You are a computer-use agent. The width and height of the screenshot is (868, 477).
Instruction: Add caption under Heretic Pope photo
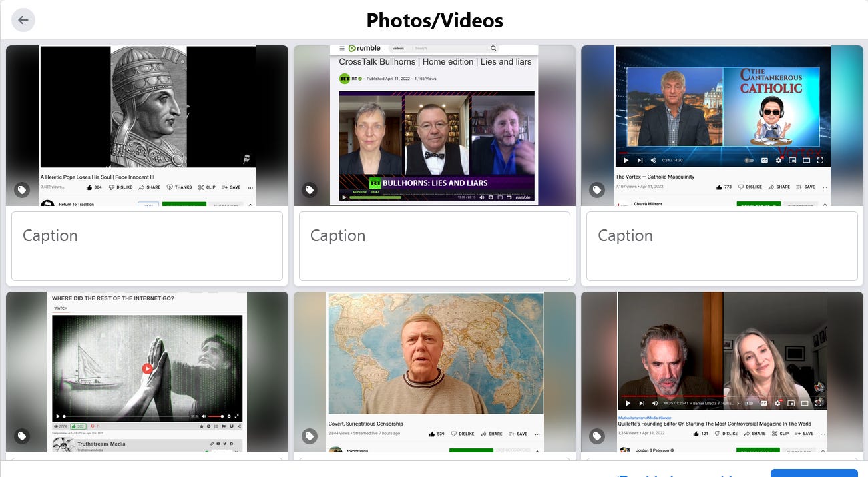point(147,246)
